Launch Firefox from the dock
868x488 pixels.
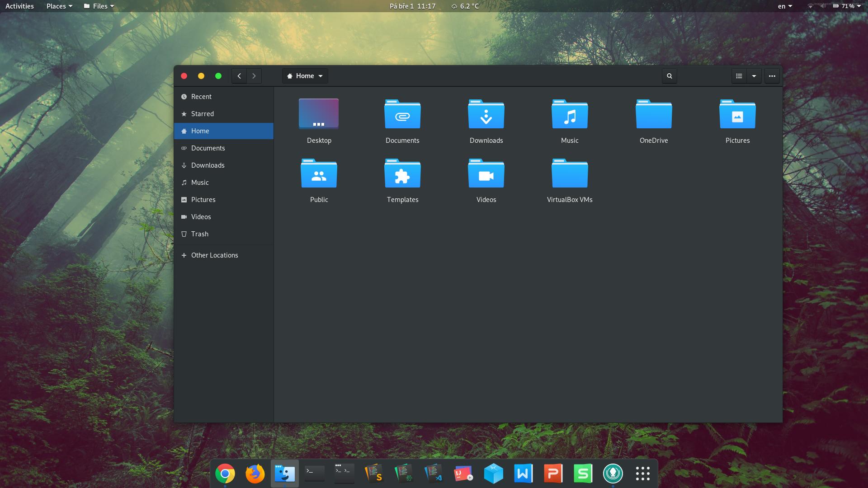click(255, 474)
